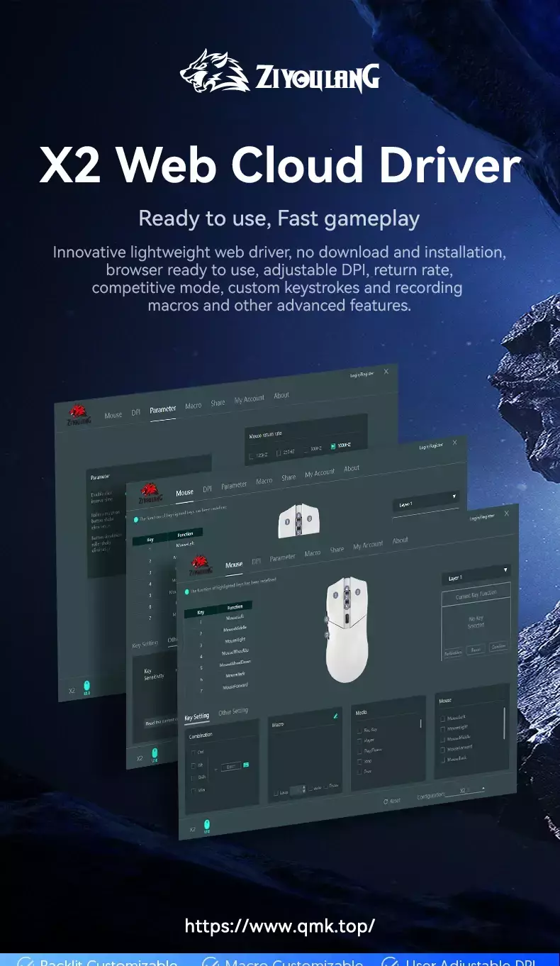560x966 pixels.
Task: Click the keyboard icon beside the combination key field
Action: pos(246,765)
